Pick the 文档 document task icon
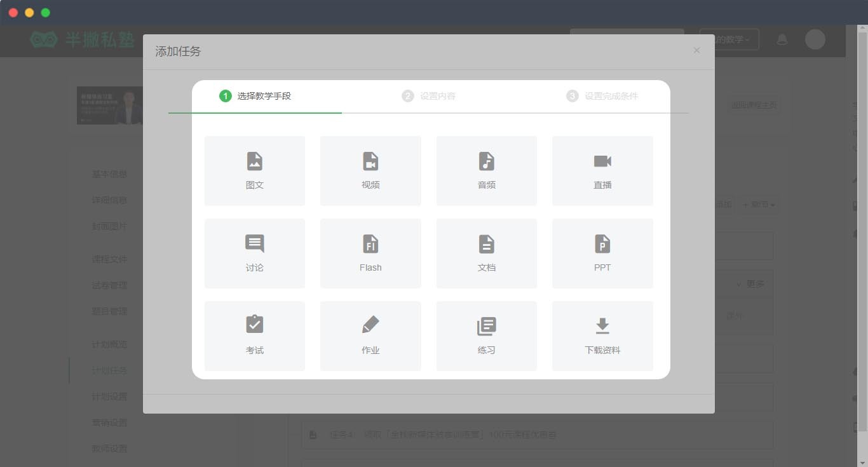The width and height of the screenshot is (868, 467). (x=486, y=243)
